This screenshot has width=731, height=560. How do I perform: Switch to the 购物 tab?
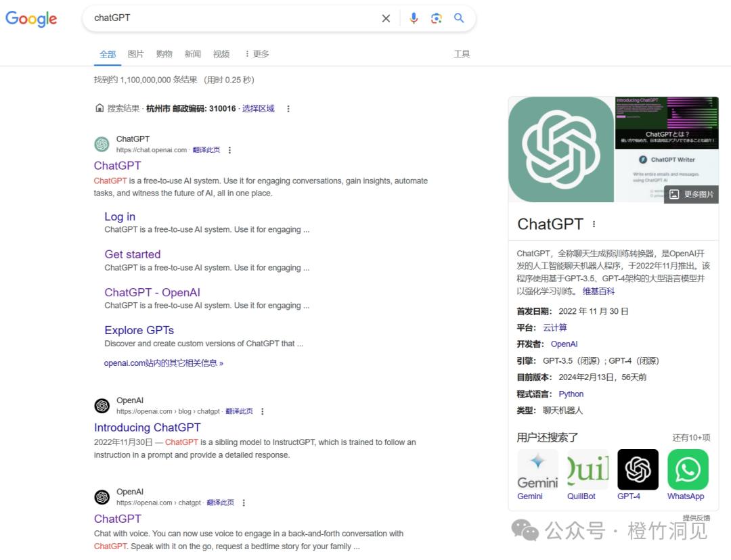click(164, 54)
